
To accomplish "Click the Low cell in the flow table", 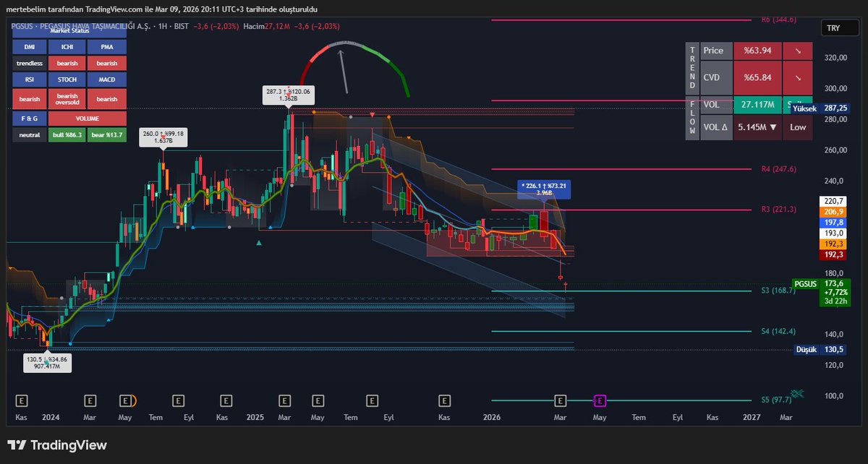I will (797, 126).
